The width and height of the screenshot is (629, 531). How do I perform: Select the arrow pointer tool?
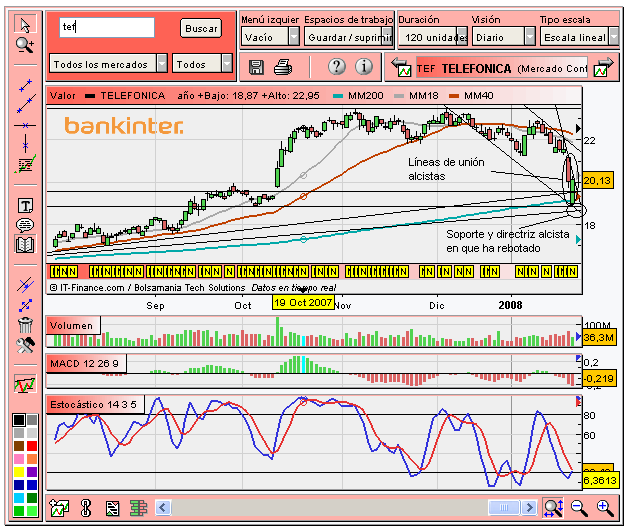(x=25, y=25)
